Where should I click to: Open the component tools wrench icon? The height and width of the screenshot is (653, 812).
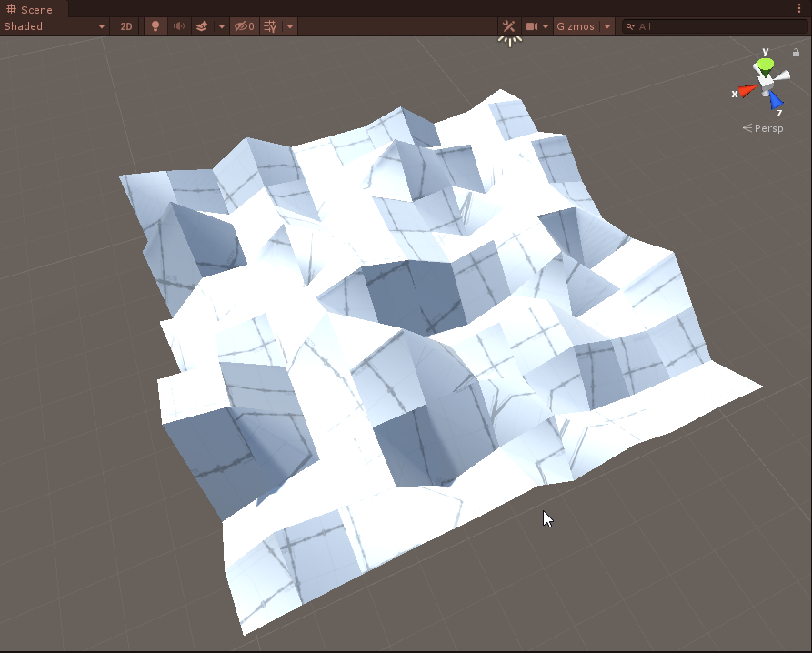509,26
